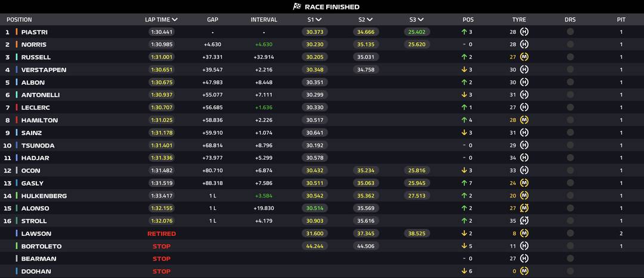Click Lawson's red RETIRED status
Viewport: 644px width, 278px height.
tap(162, 234)
